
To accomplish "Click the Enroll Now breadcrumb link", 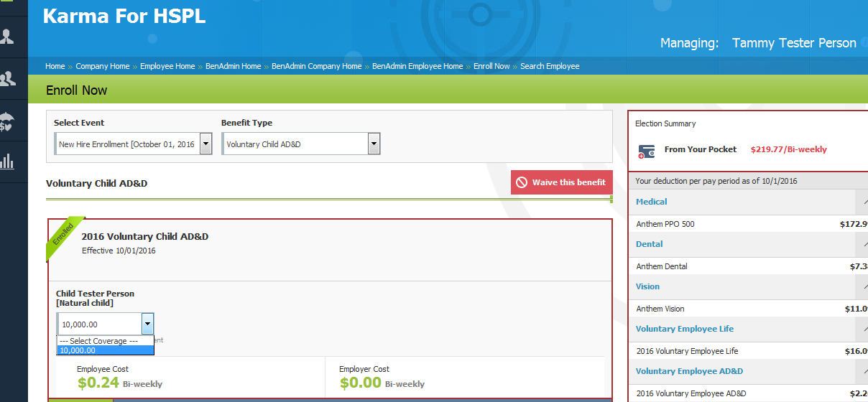I will 491,66.
